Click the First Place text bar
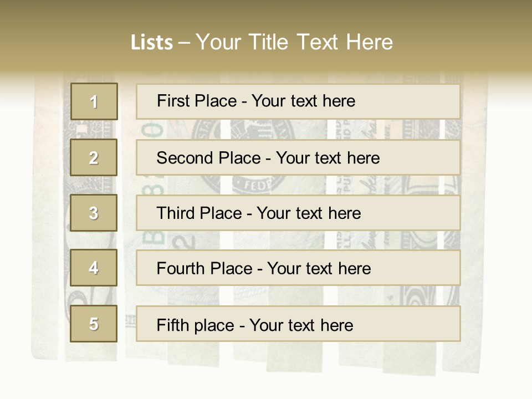 [298, 101]
